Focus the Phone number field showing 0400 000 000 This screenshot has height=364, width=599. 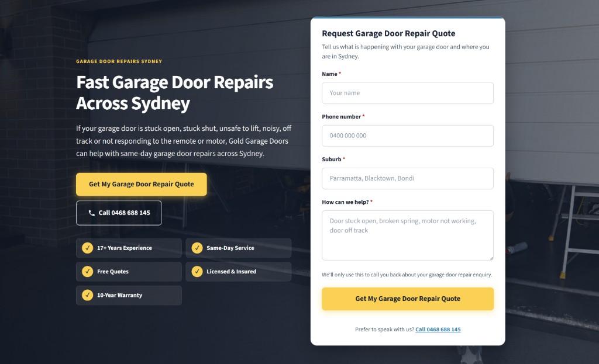408,136
